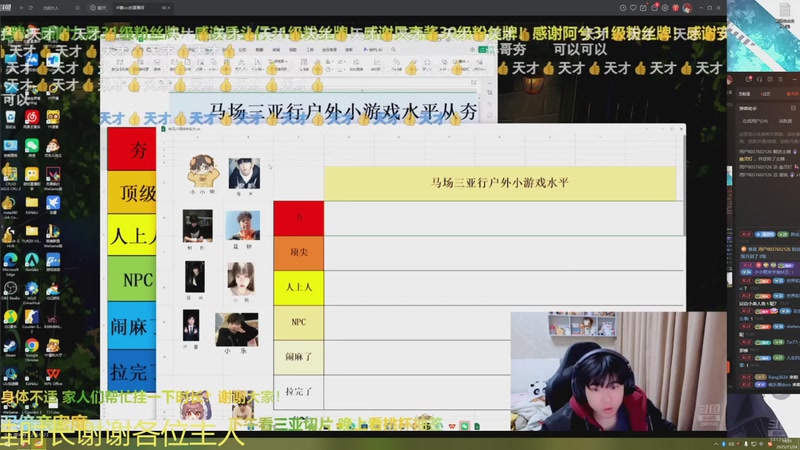Launch Counter-Strike 2 desktop shortcut
This screenshot has width=800, height=450.
32,318
